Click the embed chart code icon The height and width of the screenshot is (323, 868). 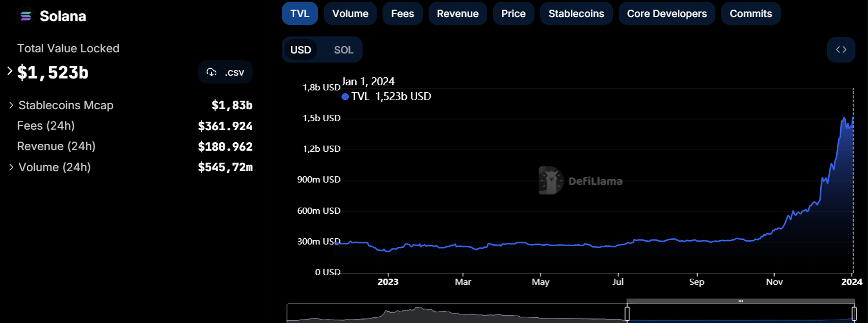click(x=841, y=49)
